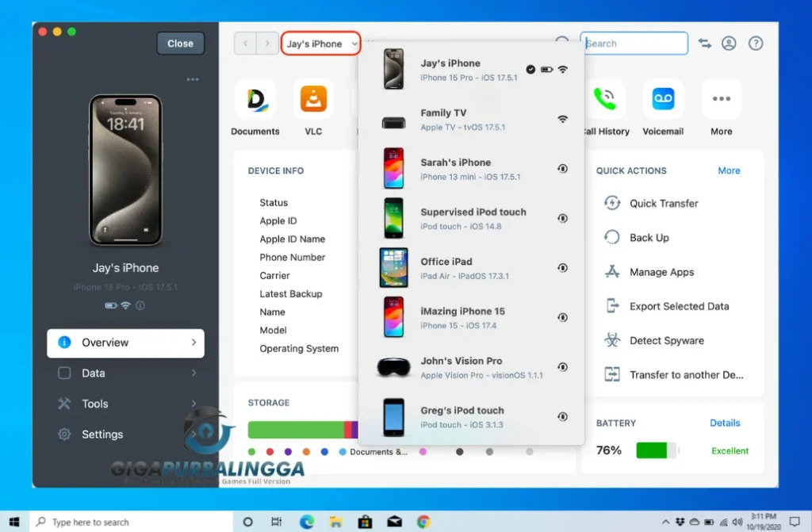This screenshot has width=812, height=532.
Task: Open the Documents app icon
Action: 255,101
